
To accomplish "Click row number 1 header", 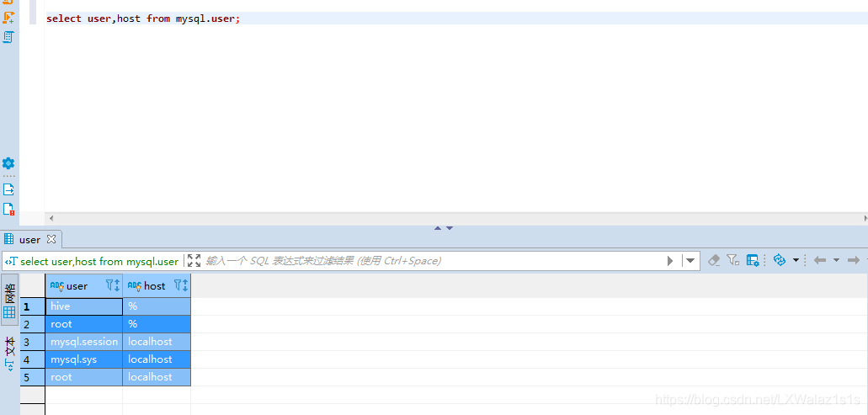I will click(32, 306).
